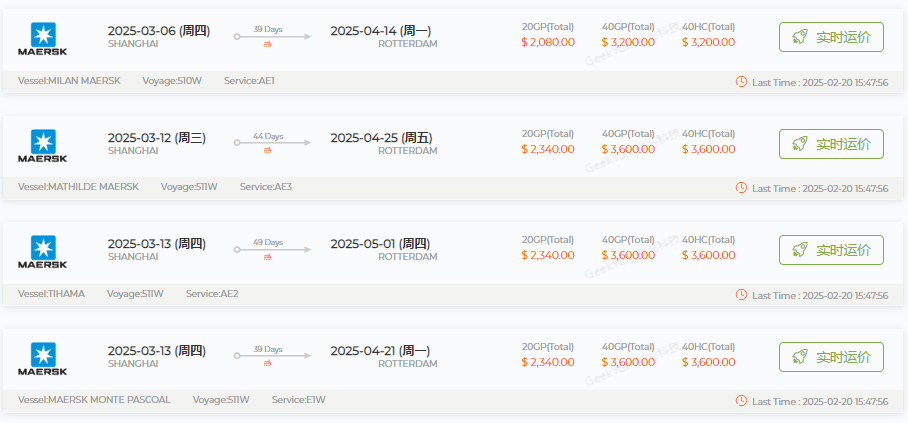Click the clock icon on the MILAN MAERSK row

point(741,81)
